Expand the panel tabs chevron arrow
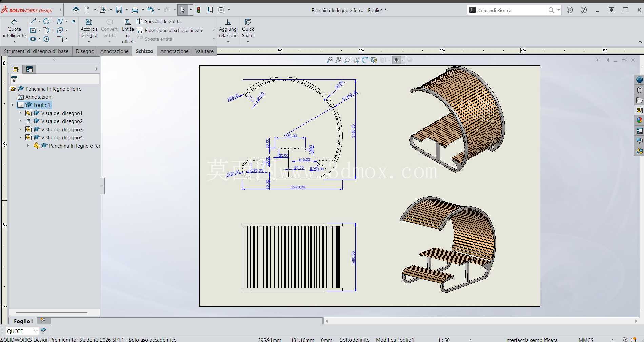The width and height of the screenshot is (644, 342). (96, 69)
